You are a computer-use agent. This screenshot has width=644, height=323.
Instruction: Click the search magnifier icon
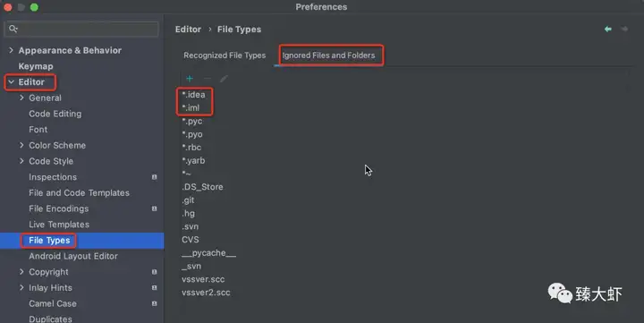[x=13, y=29]
